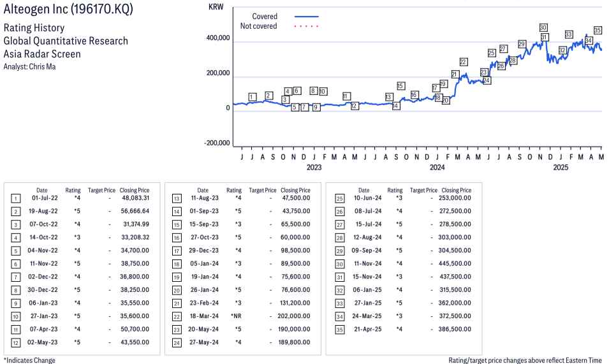This screenshot has height=364, width=609.
Task: Click the blue Covered legend line
Action: tap(307, 17)
